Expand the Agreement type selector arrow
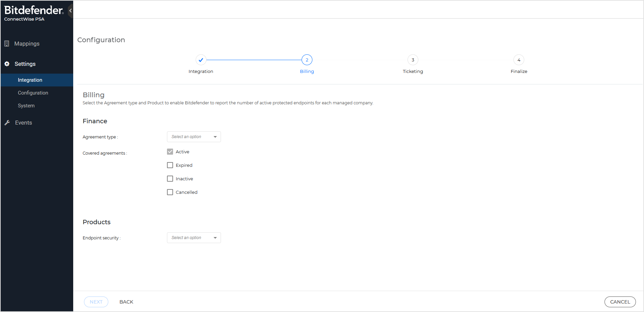Screen dimensions: 644x312 click(215, 136)
